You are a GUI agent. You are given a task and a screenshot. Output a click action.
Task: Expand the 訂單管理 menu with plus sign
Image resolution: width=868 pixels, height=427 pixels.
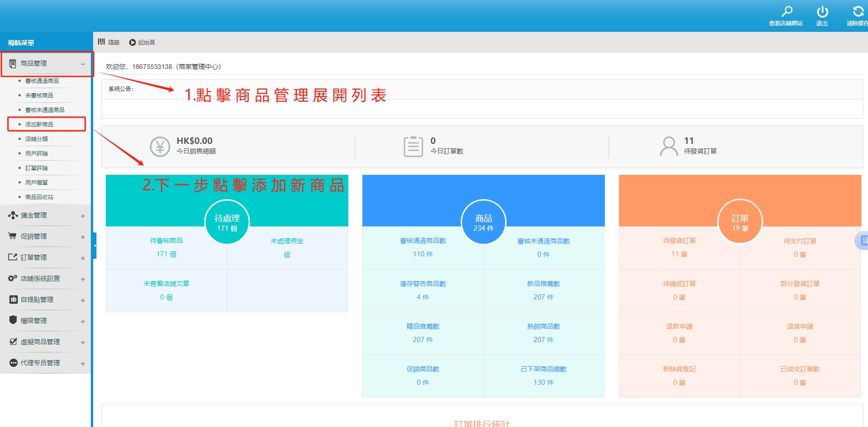click(83, 258)
